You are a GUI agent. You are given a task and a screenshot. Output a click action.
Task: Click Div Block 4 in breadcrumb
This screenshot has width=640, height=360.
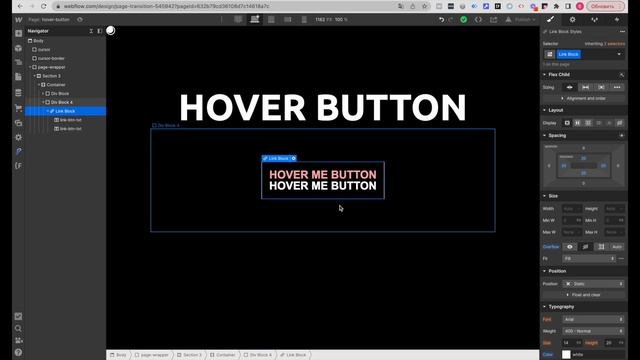point(258,355)
